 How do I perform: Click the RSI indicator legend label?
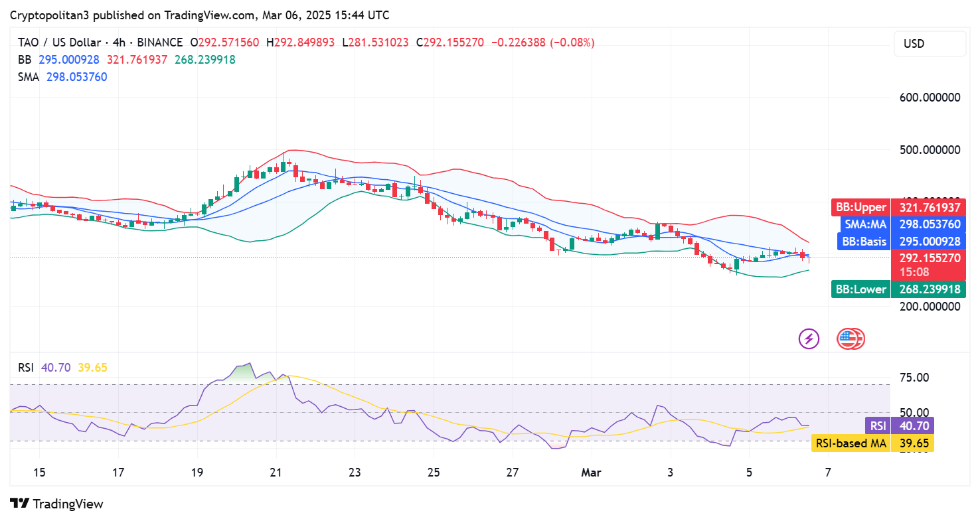[27, 368]
